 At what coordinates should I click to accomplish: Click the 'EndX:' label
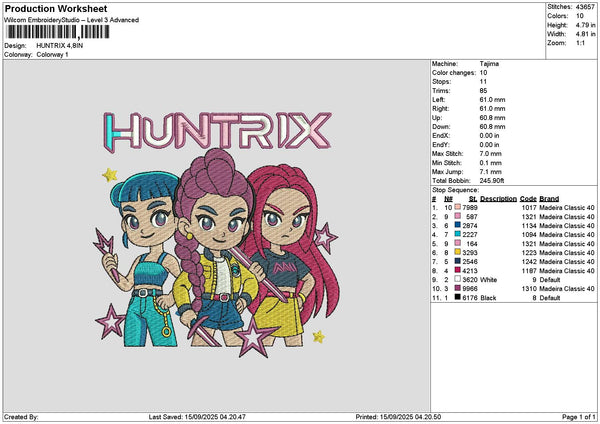(x=441, y=136)
